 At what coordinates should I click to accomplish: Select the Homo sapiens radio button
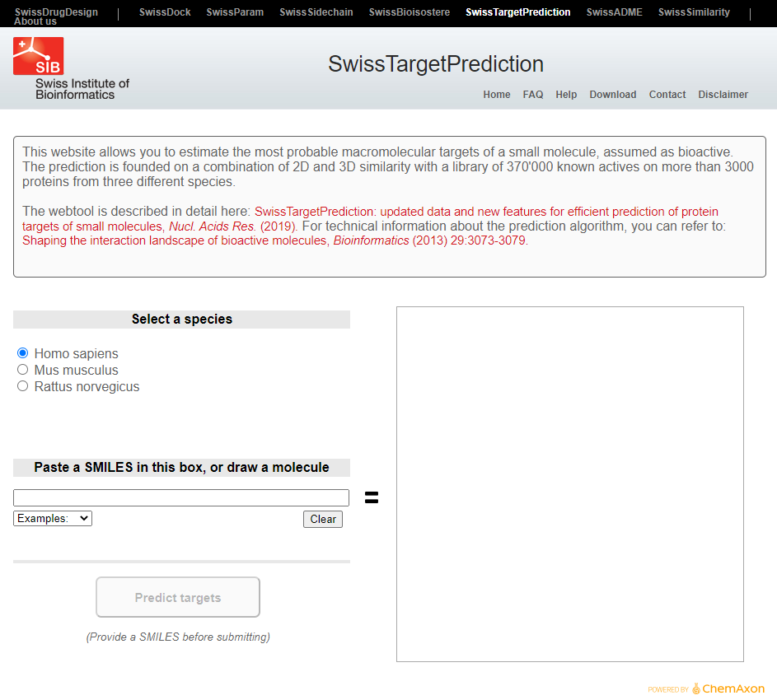click(23, 353)
